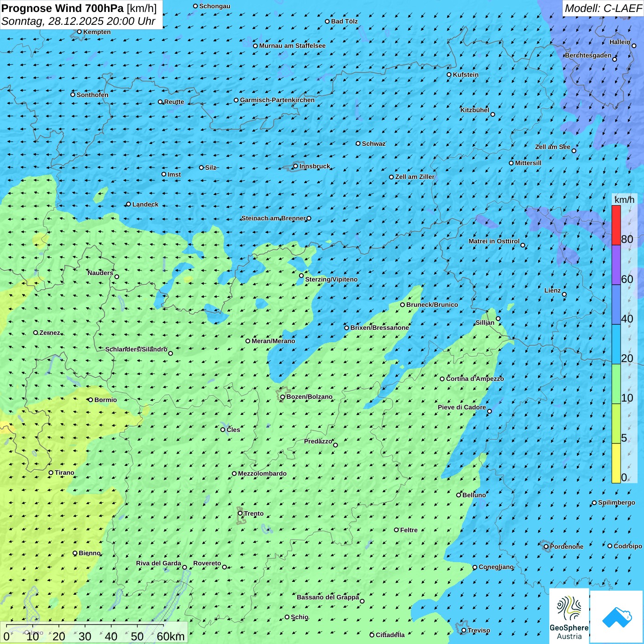Select the Kufstein location marker
Image resolution: width=644 pixels, height=644 pixels.
[449, 75]
